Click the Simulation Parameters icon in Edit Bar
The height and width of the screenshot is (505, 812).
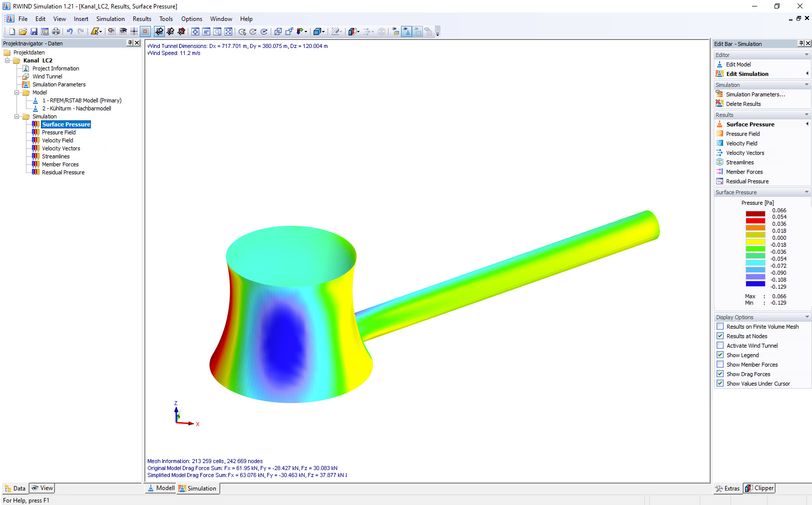point(720,94)
